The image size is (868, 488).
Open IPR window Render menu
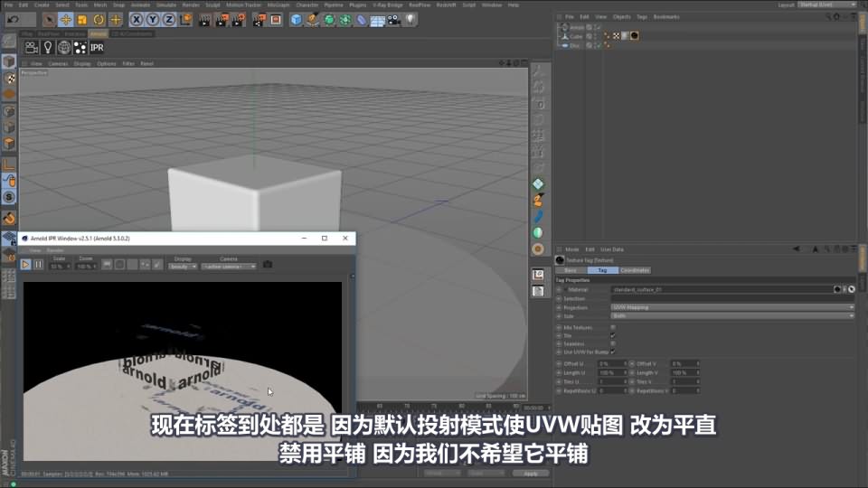coord(55,250)
